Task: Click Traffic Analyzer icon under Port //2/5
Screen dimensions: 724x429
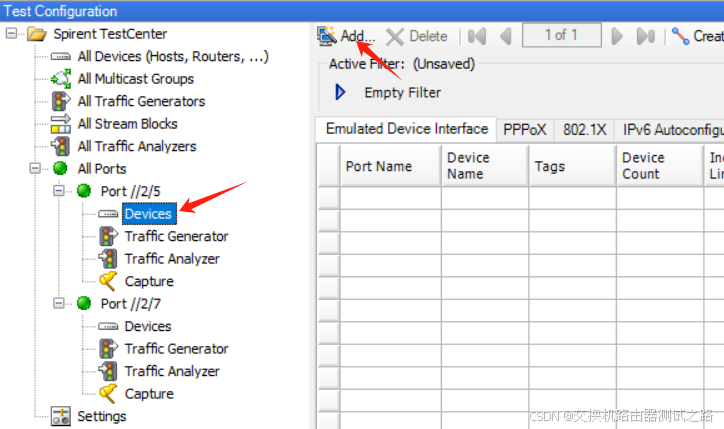Action: [x=108, y=259]
